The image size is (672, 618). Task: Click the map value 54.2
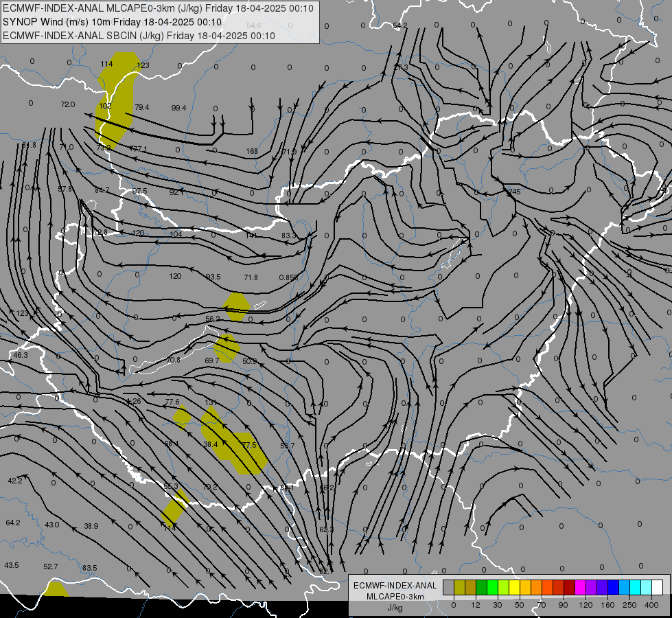pyautogui.click(x=400, y=25)
